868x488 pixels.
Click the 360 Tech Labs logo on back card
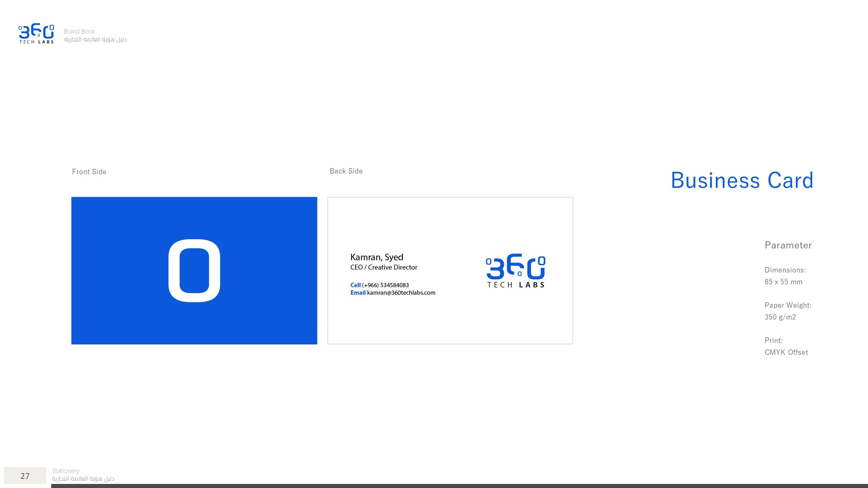[515, 271]
